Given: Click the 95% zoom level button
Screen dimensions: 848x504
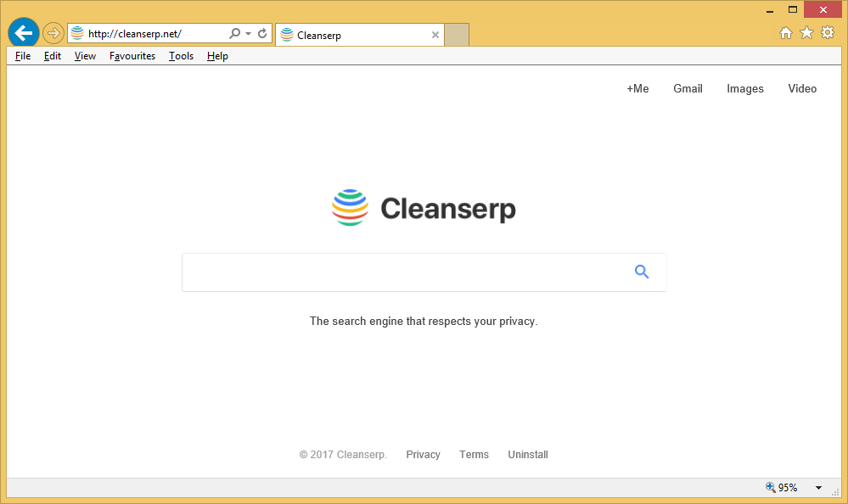Looking at the screenshot, I should coord(782,488).
